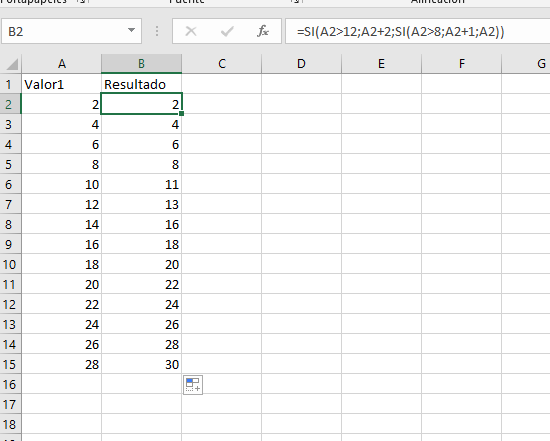Image resolution: width=550 pixels, height=441 pixels.
Task: Click the Enter checkmark icon in formula bar
Action: pyautogui.click(x=227, y=32)
